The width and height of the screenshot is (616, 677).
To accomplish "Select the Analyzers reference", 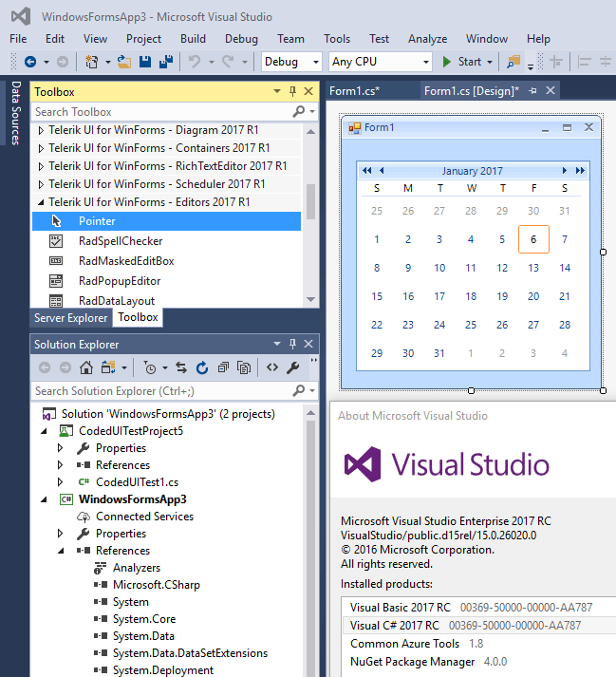I will click(x=137, y=568).
